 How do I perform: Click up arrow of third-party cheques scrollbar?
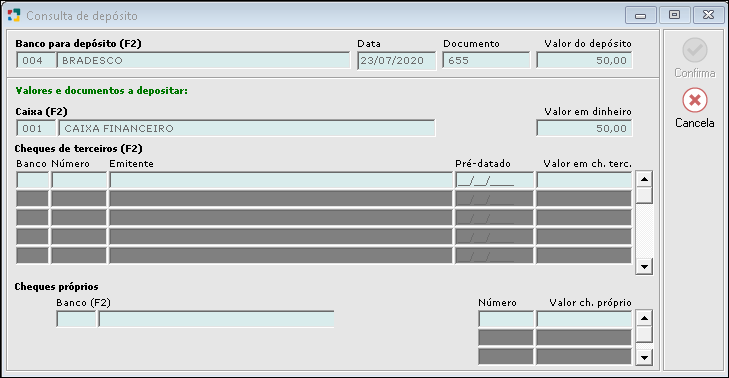[644, 179]
